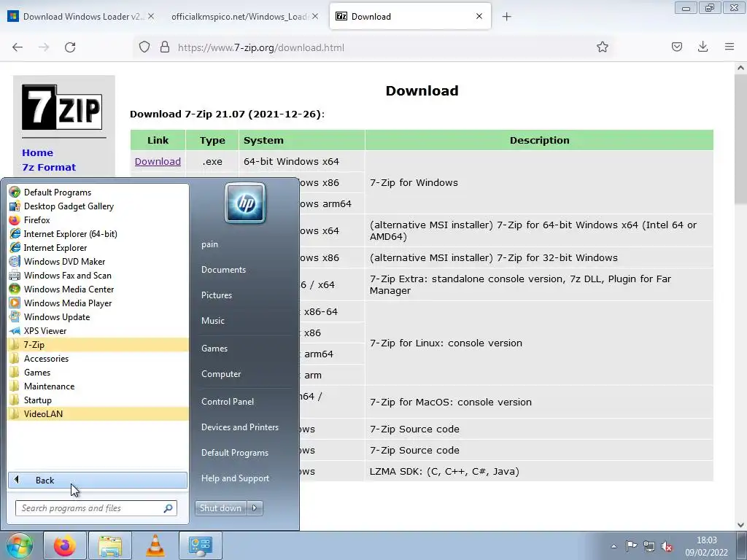The height and width of the screenshot is (560, 747).
Task: Expand the Accessories folder
Action: (x=98, y=359)
